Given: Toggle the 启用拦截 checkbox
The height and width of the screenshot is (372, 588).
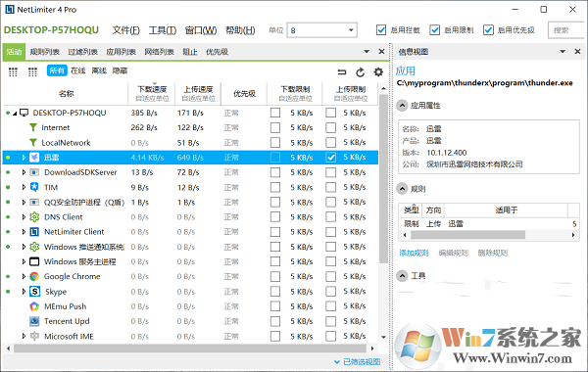Looking at the screenshot, I should click(x=381, y=30).
